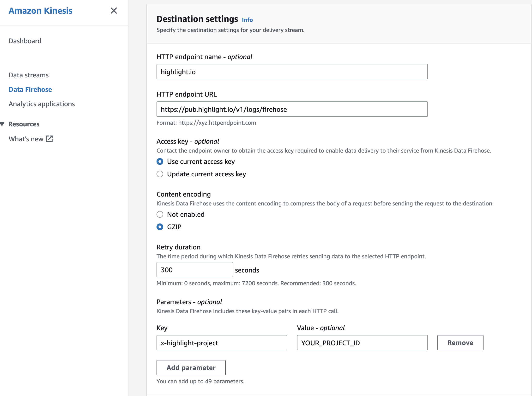The width and height of the screenshot is (532, 396).
Task: Open Data streams in sidebar
Action: [x=29, y=75]
